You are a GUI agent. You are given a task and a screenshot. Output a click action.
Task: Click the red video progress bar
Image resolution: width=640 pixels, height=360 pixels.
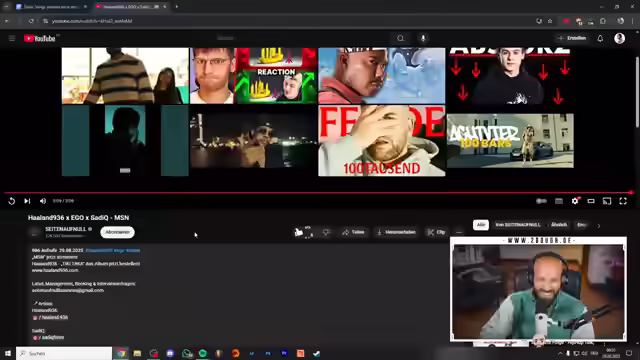318,192
